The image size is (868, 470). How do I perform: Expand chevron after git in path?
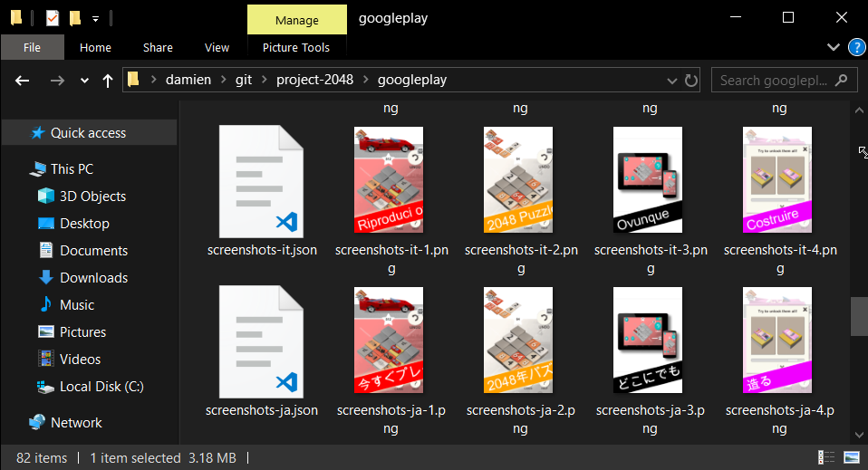pos(265,80)
